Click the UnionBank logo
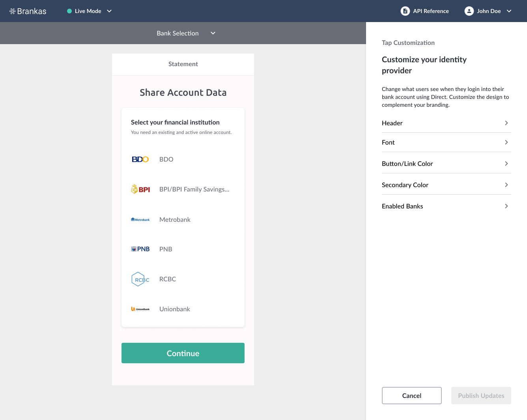Screen dimensions: 527x420 (140, 309)
